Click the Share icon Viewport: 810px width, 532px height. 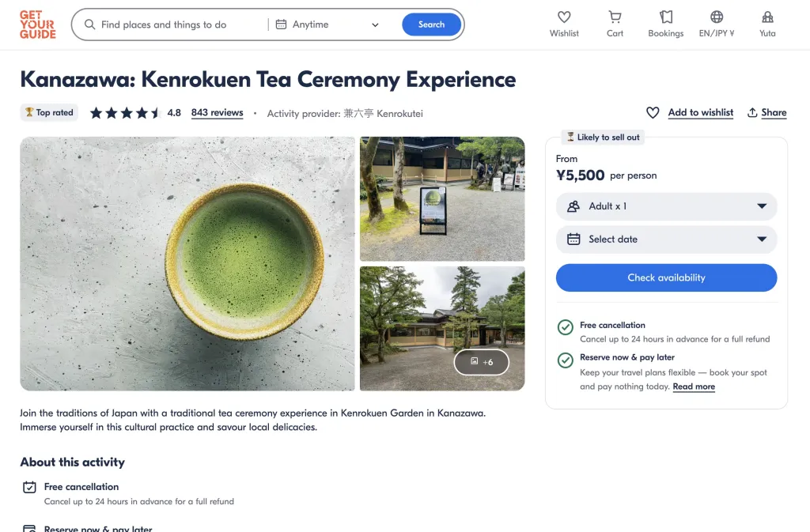752,112
